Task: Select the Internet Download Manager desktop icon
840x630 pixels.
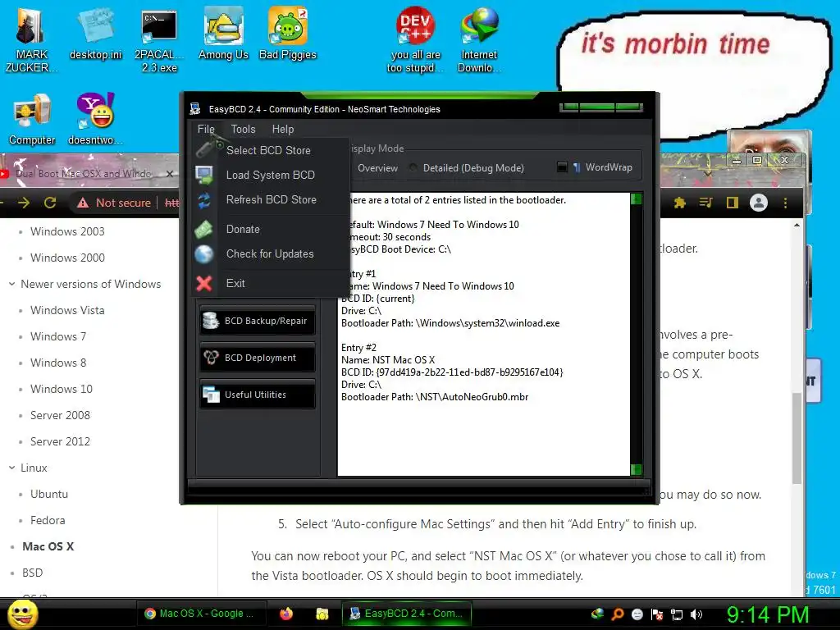Action: coord(479,39)
